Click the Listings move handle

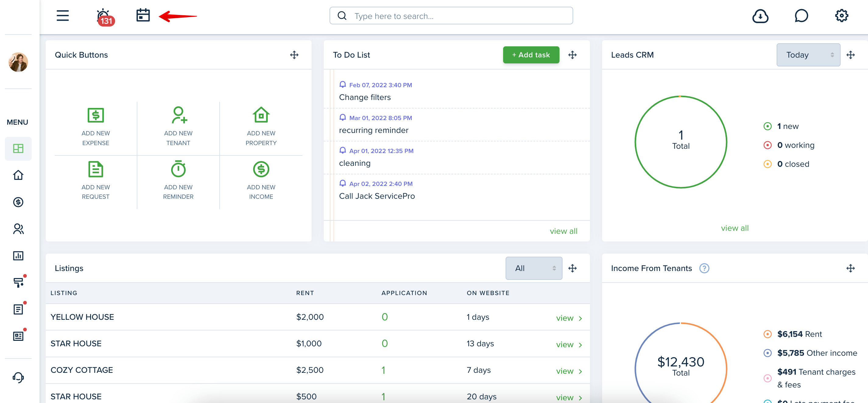[572, 268]
